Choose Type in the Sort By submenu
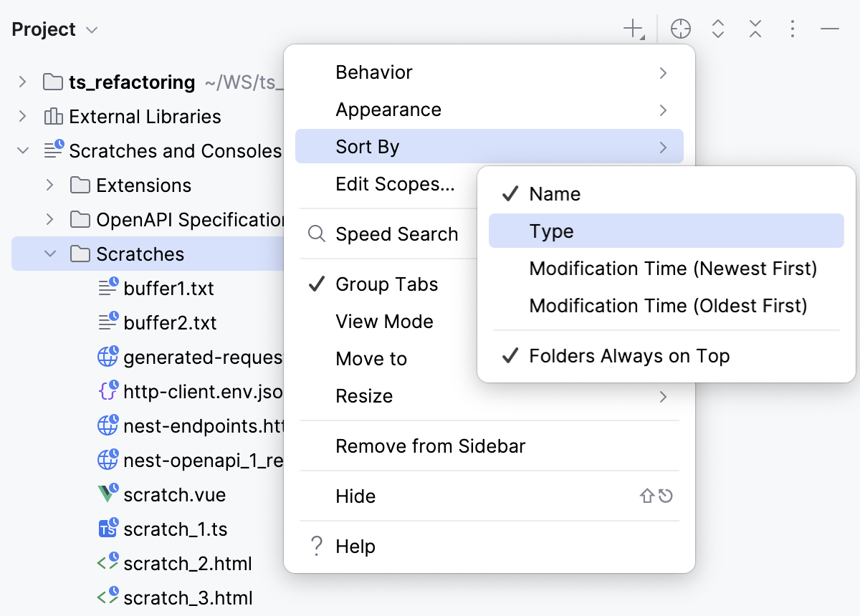This screenshot has height=616, width=860. 551,231
